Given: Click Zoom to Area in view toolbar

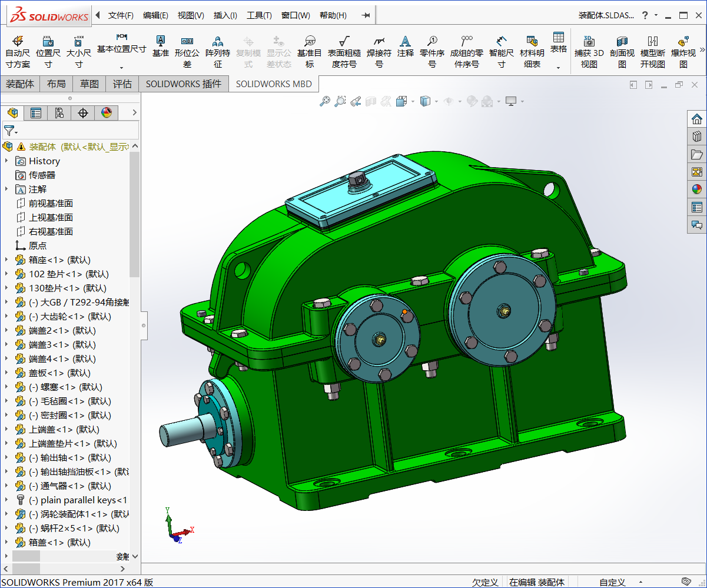Looking at the screenshot, I should coord(340,102).
